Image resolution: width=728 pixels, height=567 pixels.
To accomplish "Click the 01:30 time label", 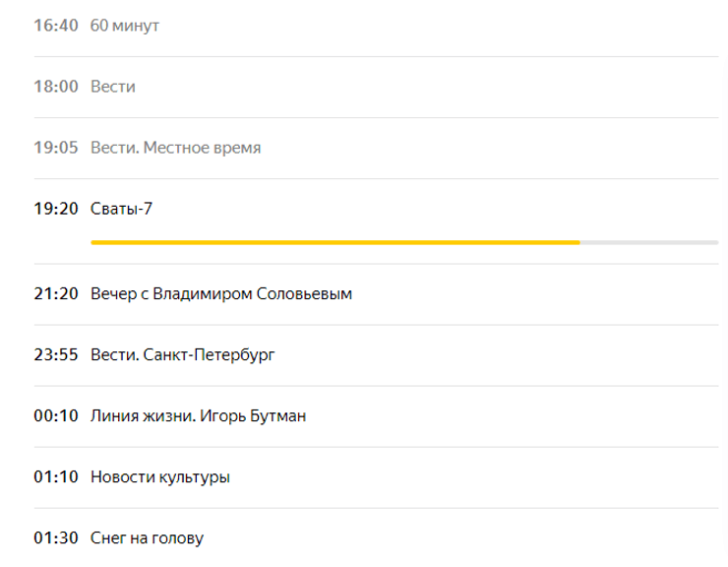I will point(55,538).
